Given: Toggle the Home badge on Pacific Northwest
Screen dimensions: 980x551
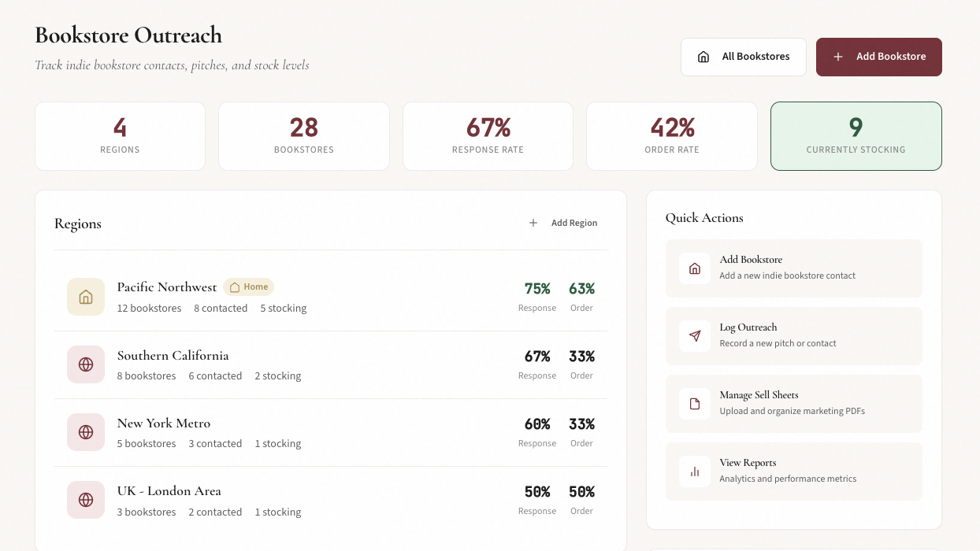Looking at the screenshot, I should tap(248, 287).
